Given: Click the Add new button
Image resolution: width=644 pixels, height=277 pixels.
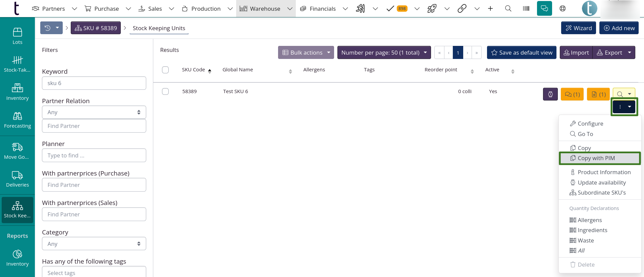Looking at the screenshot, I should (619, 28).
